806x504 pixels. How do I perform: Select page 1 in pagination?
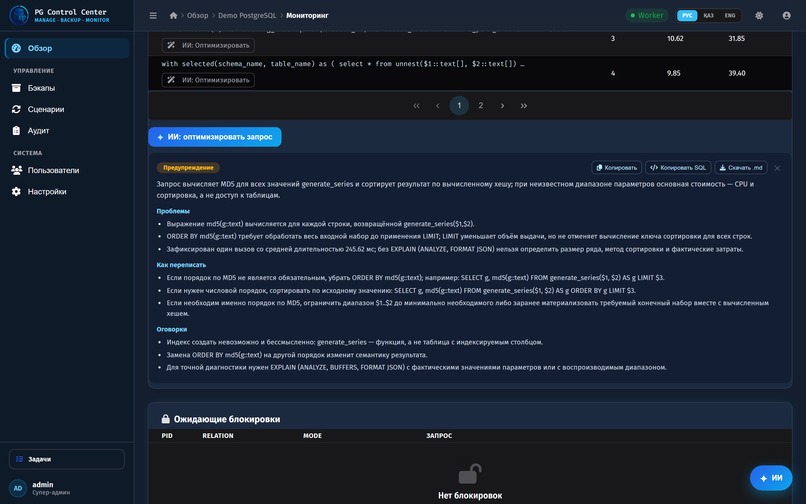click(459, 105)
